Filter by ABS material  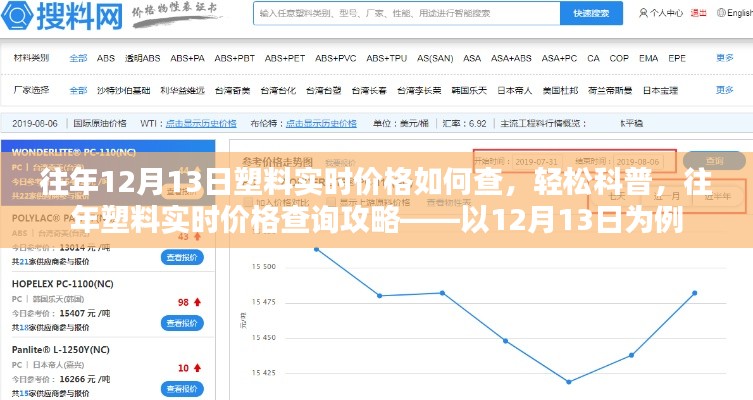point(106,58)
